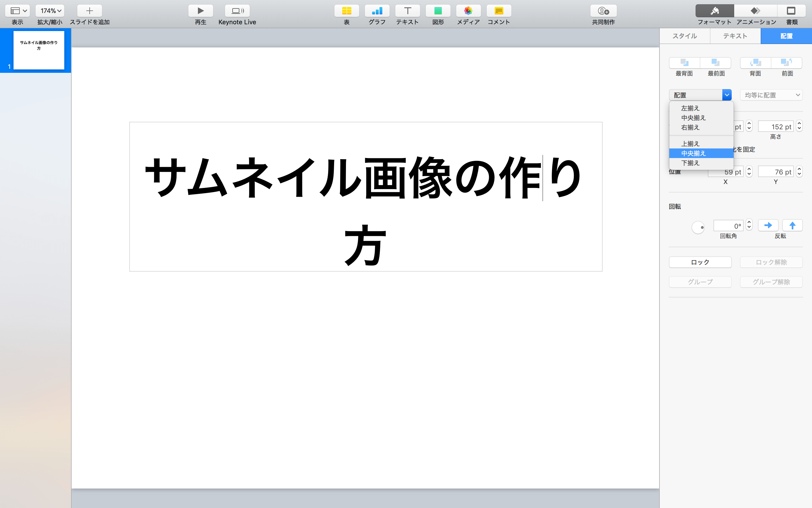Click the グループ解除 ungroup button
Viewport: 812px width, 508px height.
(771, 282)
